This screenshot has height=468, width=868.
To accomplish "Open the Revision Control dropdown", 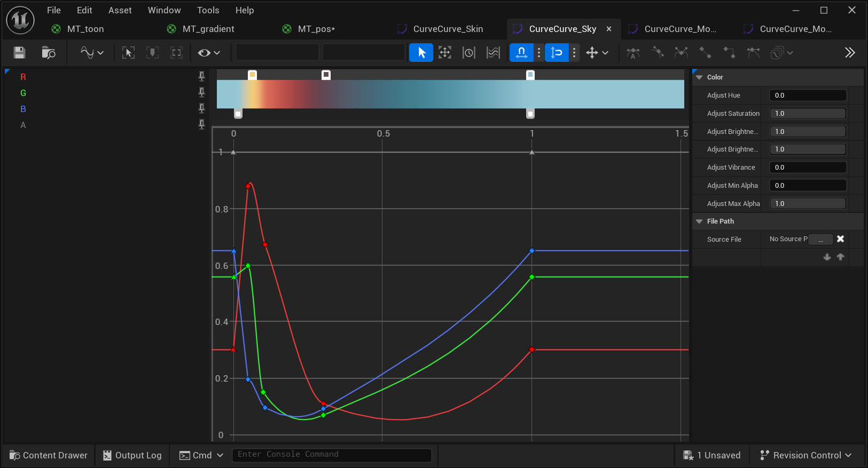I will click(x=806, y=455).
